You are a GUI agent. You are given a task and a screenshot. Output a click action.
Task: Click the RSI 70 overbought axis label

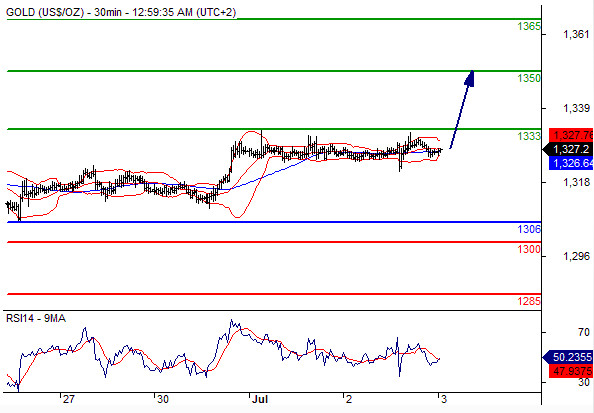point(584,332)
